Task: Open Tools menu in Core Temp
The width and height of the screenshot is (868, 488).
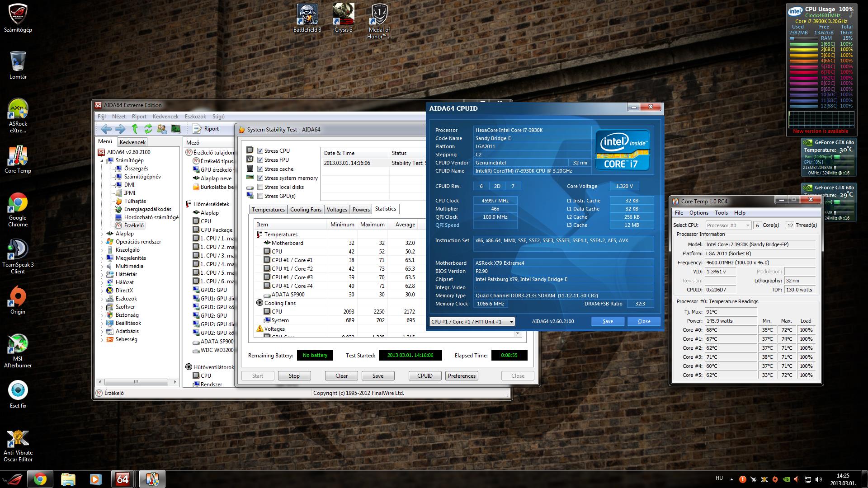Action: pos(721,213)
